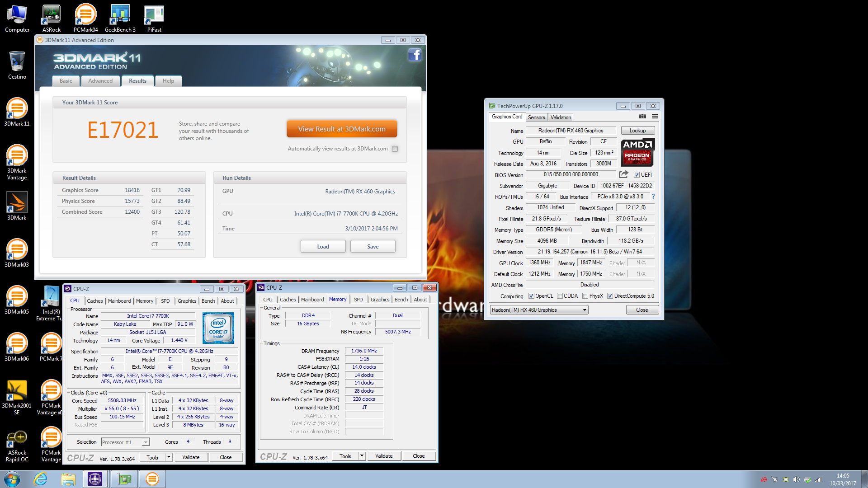868x488 pixels.
Task: Switch to GPU-Z taskbar button
Action: coord(124,479)
